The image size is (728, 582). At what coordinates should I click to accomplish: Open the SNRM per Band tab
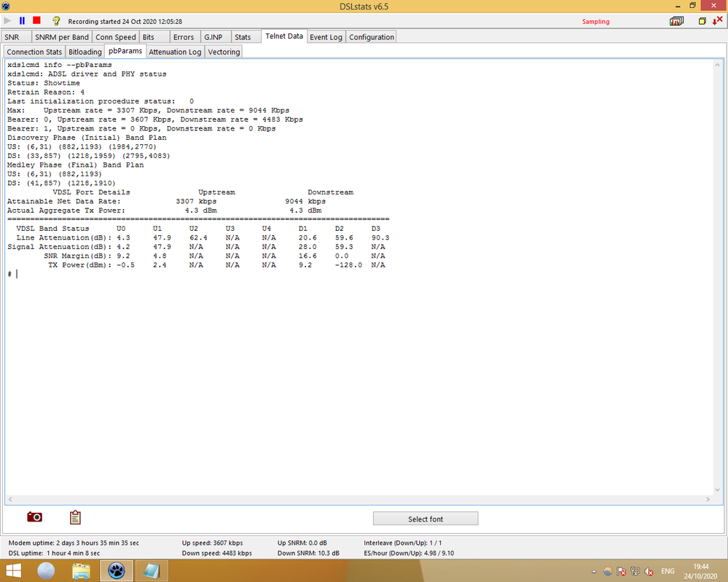(62, 37)
